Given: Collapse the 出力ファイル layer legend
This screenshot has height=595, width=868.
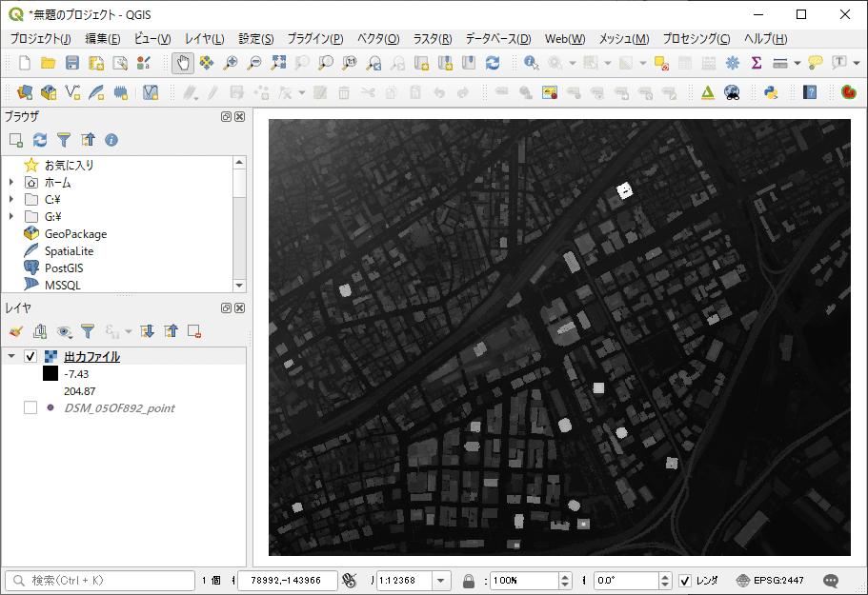Looking at the screenshot, I should pos(10,357).
